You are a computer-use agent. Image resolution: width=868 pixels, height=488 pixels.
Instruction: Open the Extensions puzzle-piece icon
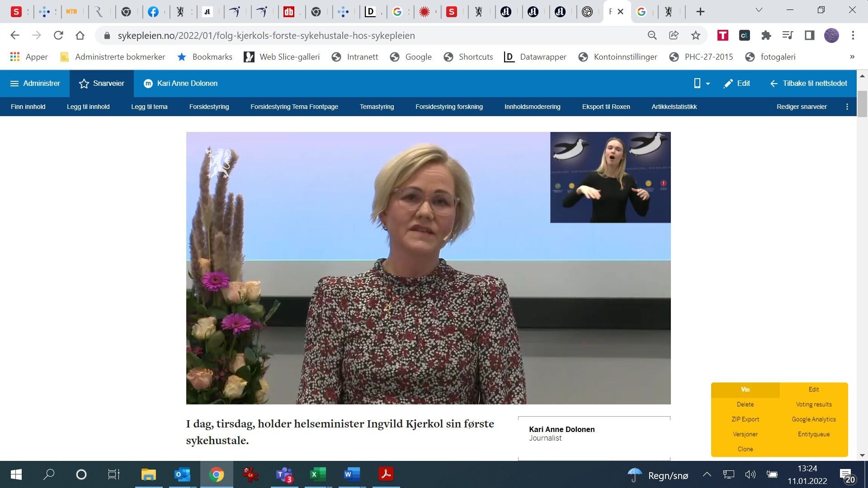(766, 35)
